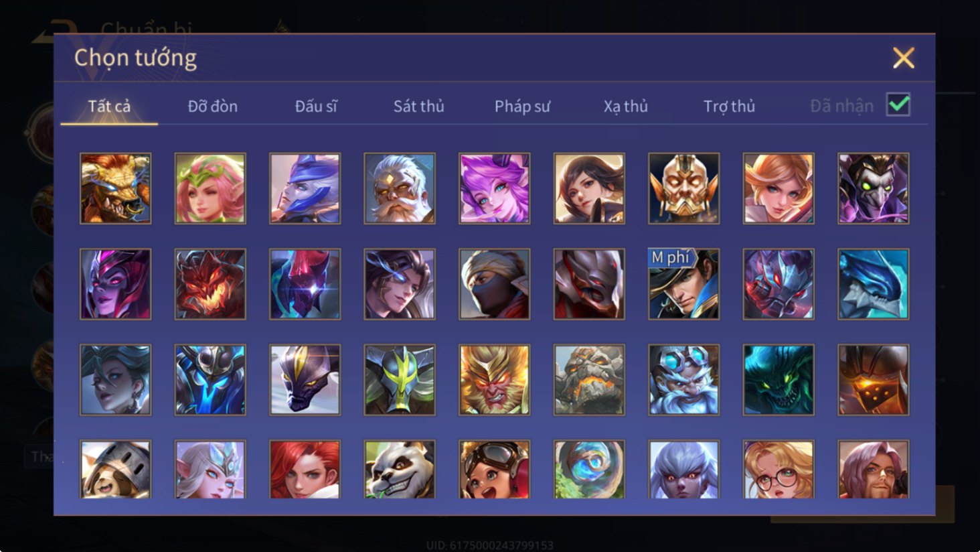Switch to the Trợ thủ tab

[x=729, y=106]
